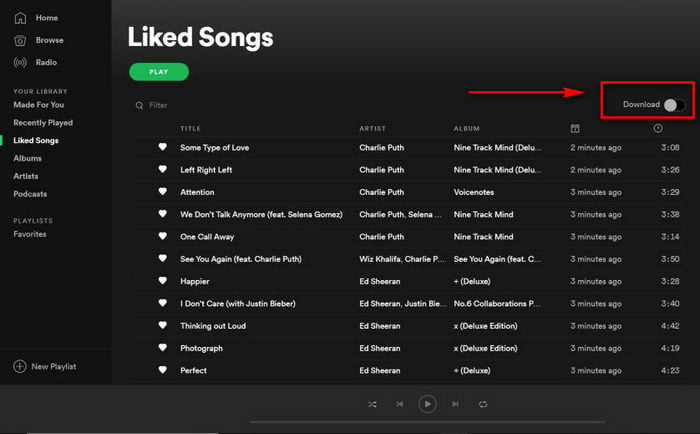Select song title Happier

click(x=195, y=282)
